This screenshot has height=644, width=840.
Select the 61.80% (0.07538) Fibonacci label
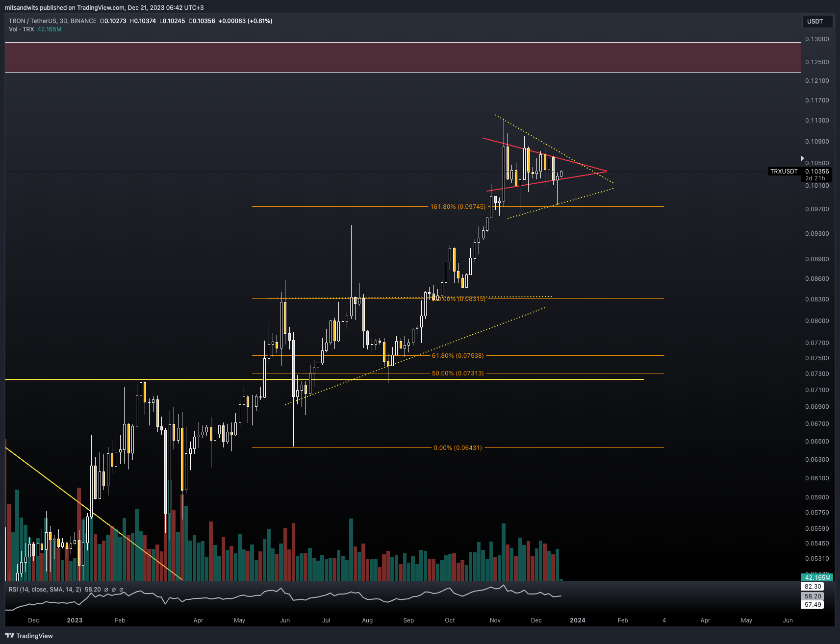point(458,356)
